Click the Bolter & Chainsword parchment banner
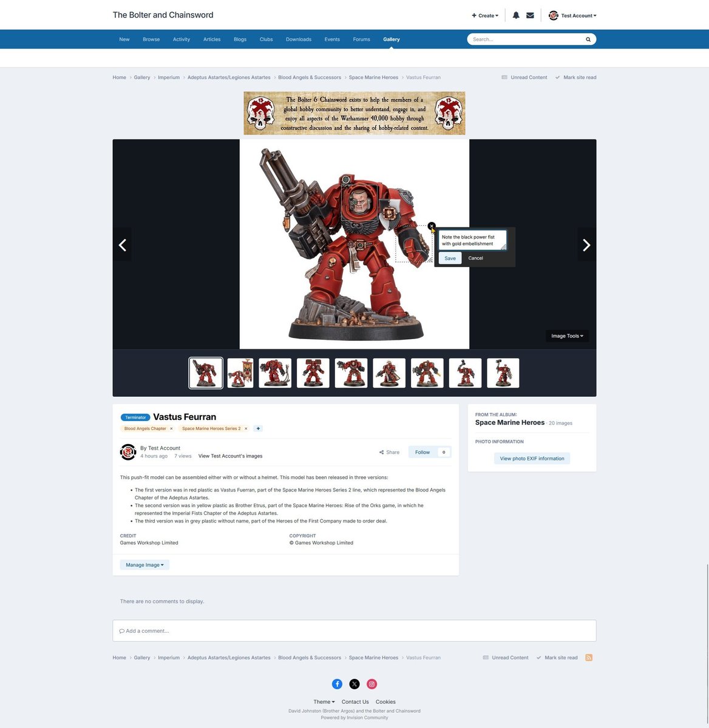Viewport: 709px width, 728px height. pos(354,113)
